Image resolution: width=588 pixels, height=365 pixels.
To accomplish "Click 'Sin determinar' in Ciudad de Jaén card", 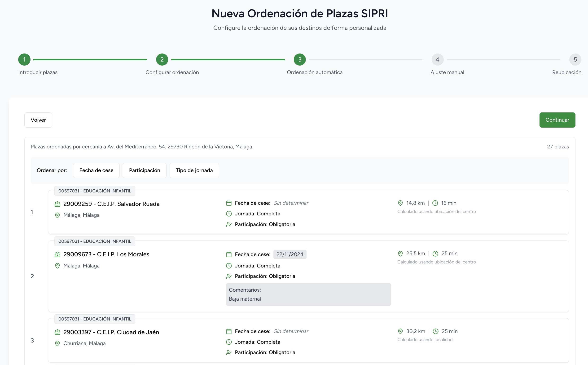I will pos(291,331).
